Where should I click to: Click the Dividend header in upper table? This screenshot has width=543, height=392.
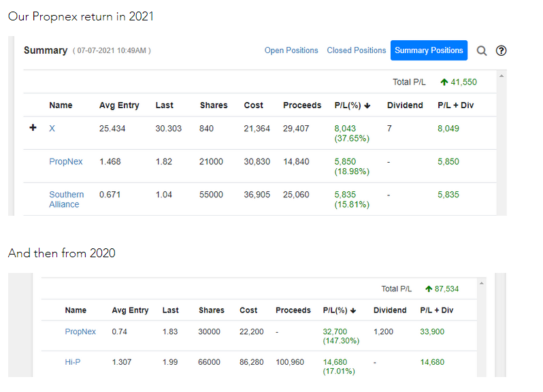[x=405, y=105]
